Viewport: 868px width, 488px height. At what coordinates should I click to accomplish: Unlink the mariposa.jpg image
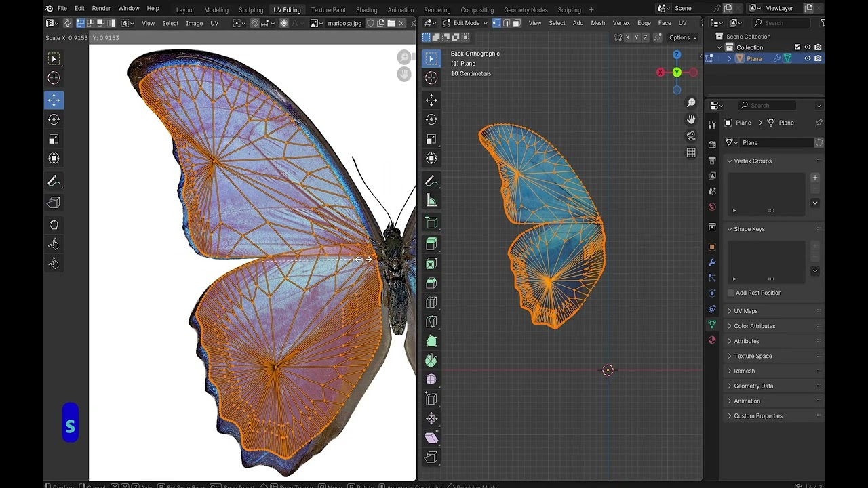401,23
